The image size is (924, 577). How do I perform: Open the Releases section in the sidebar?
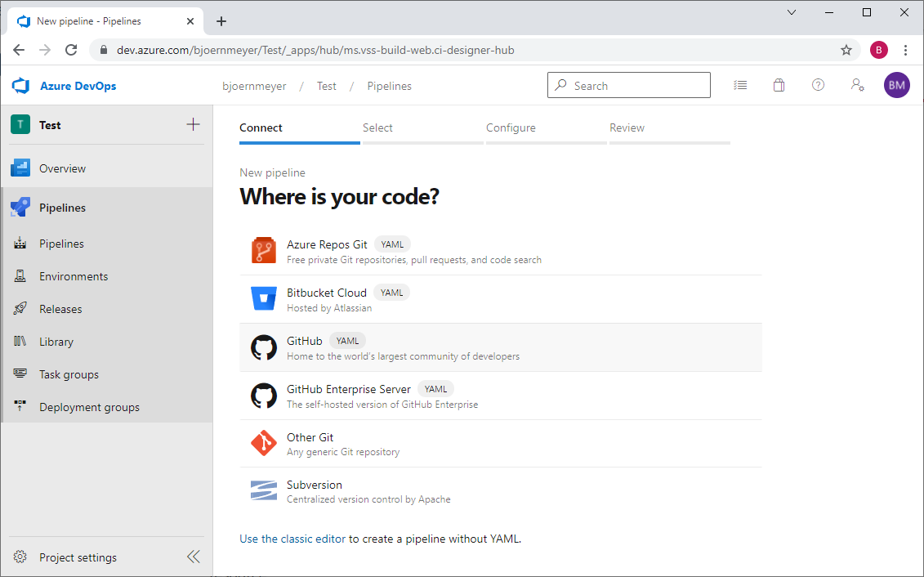tap(63, 308)
